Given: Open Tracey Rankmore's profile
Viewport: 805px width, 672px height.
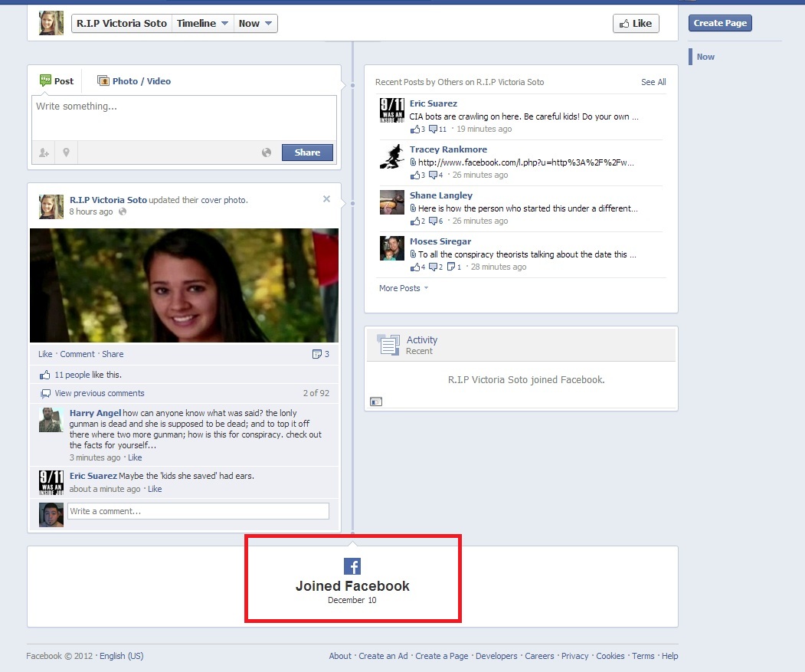Looking at the screenshot, I should [x=448, y=149].
